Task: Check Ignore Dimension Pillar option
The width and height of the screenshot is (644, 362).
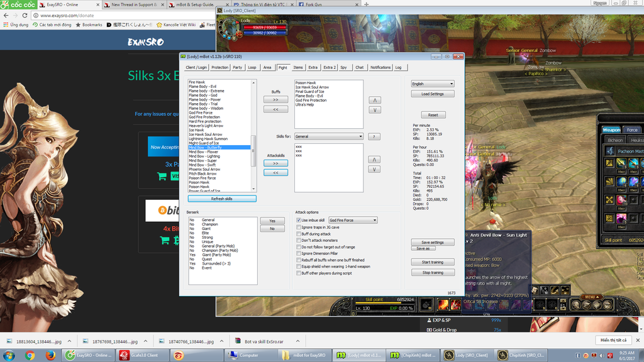Action: click(x=299, y=253)
